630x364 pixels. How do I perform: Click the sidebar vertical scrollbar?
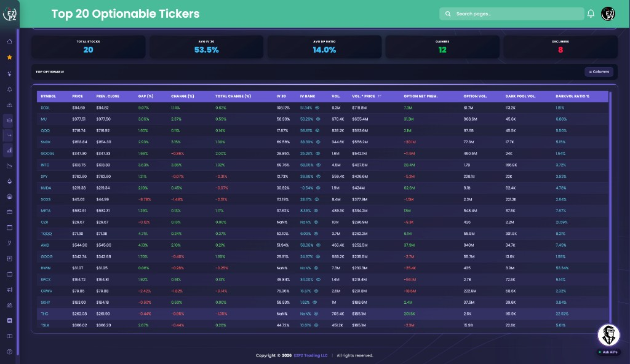[x=18, y=191]
